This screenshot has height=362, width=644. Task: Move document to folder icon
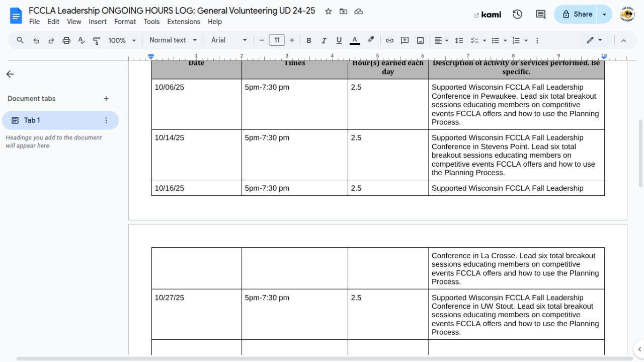point(343,11)
